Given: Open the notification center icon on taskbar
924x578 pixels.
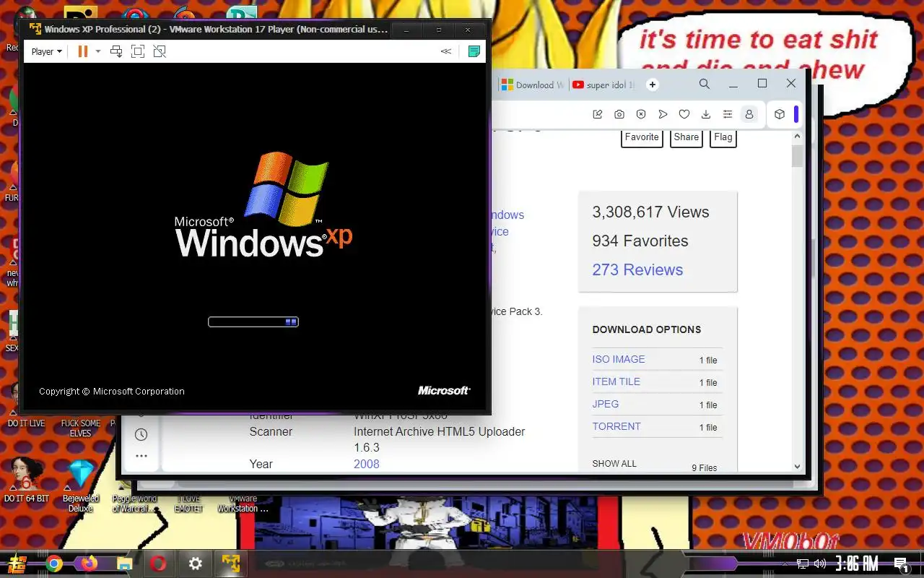Looking at the screenshot, I should tap(901, 564).
